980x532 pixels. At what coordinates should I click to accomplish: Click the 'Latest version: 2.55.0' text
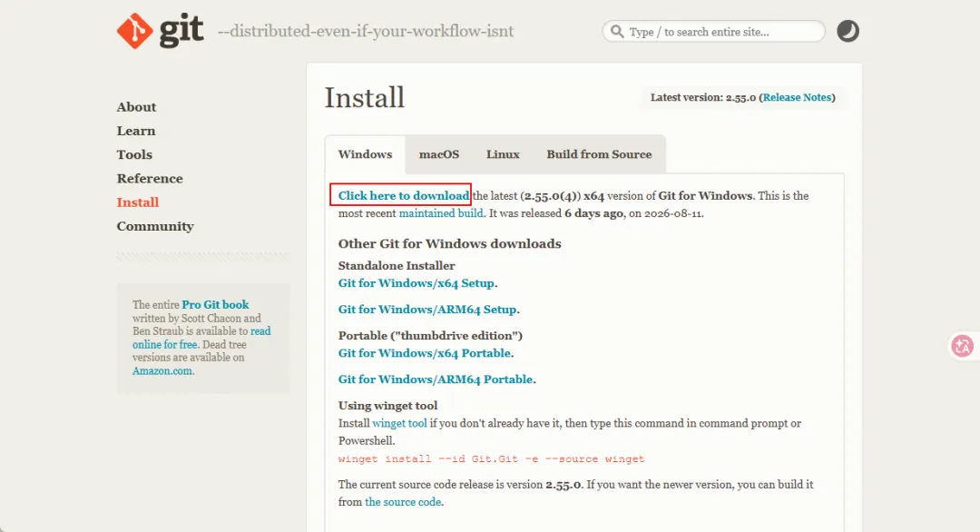tap(703, 97)
